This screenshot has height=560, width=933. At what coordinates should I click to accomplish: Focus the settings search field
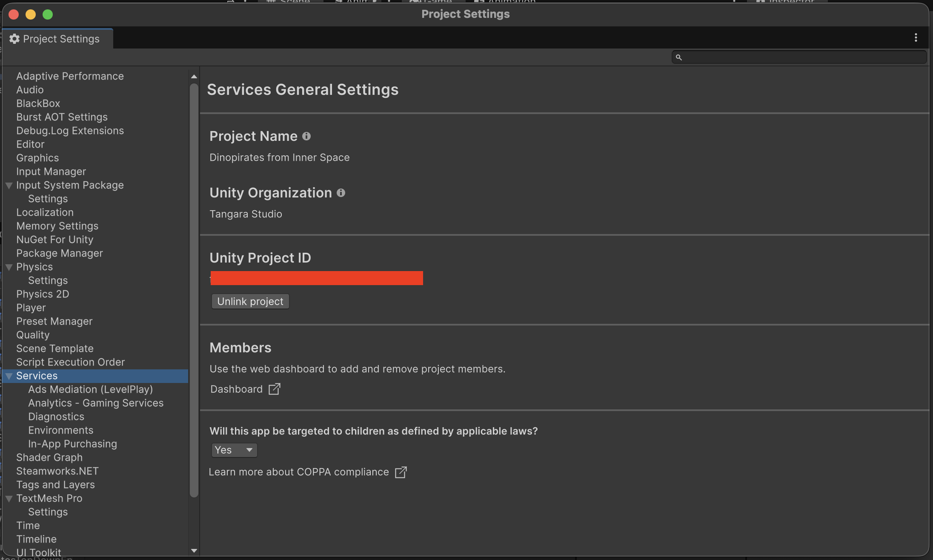pyautogui.click(x=799, y=57)
